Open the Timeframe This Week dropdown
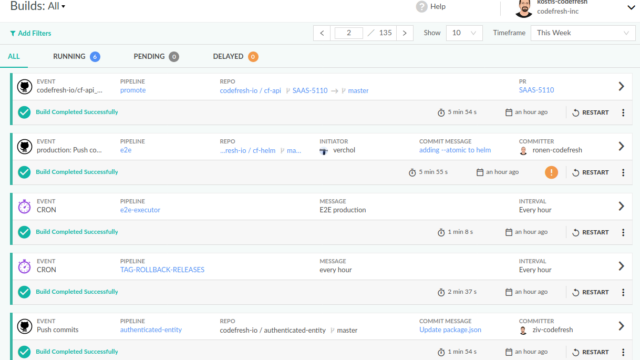640x360 pixels. click(x=582, y=33)
